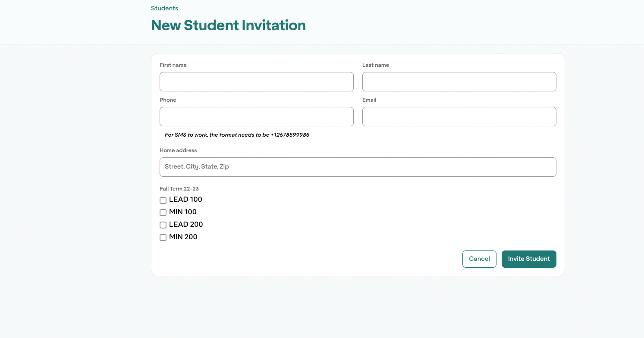Submit with the Invite Student button
644x338 pixels.
pyautogui.click(x=529, y=259)
